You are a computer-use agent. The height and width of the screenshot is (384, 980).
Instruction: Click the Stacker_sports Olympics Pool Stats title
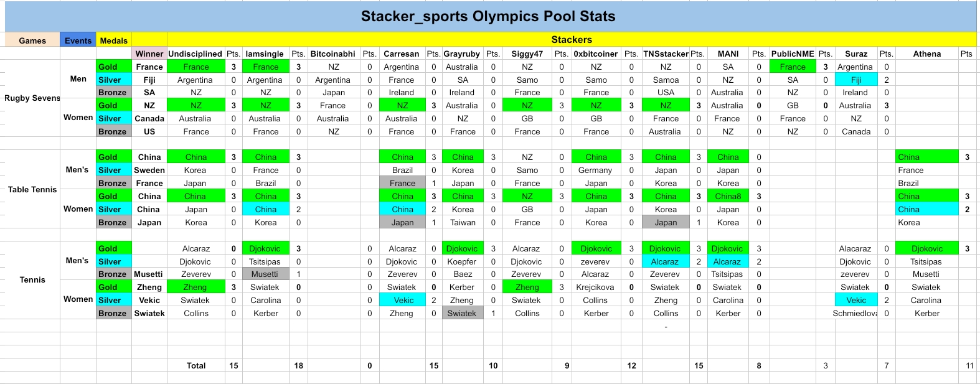click(488, 17)
